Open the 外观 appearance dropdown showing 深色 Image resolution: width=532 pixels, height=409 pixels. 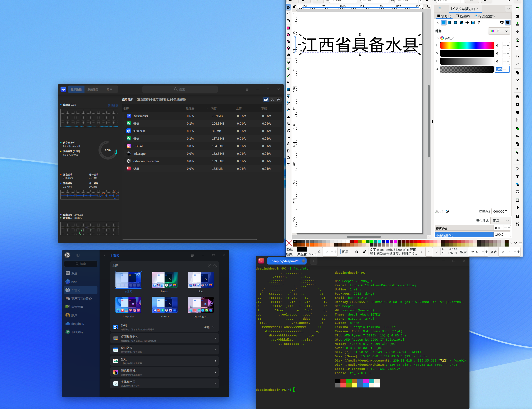click(x=209, y=327)
